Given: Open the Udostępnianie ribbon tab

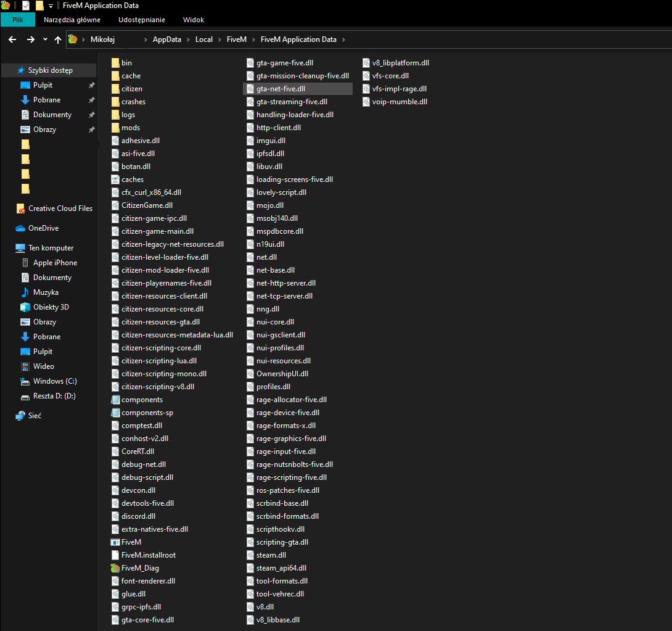Looking at the screenshot, I should (x=141, y=20).
